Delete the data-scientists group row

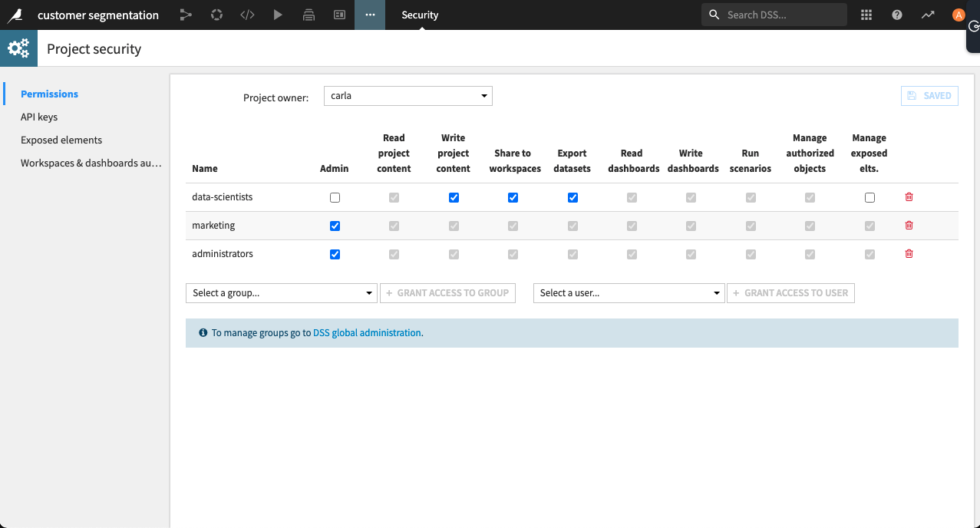click(909, 197)
